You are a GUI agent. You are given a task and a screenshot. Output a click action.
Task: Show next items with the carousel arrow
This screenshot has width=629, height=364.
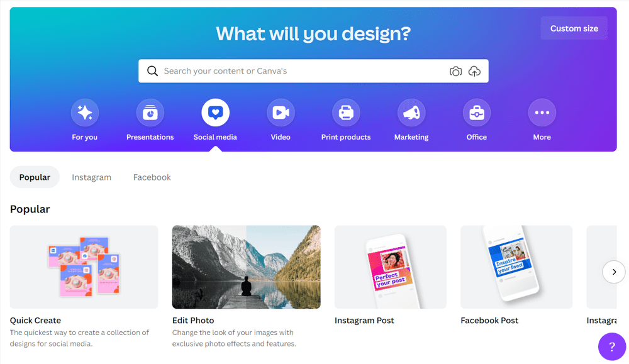[x=614, y=272]
